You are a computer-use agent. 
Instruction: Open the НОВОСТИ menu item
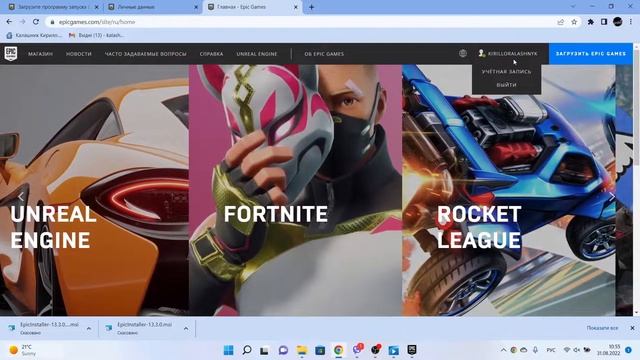79,54
